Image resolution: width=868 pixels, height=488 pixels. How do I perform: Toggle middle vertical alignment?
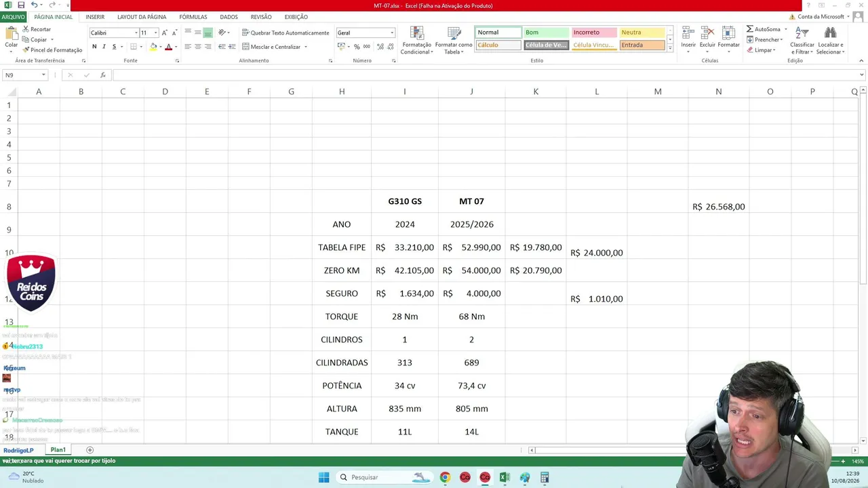tap(198, 33)
